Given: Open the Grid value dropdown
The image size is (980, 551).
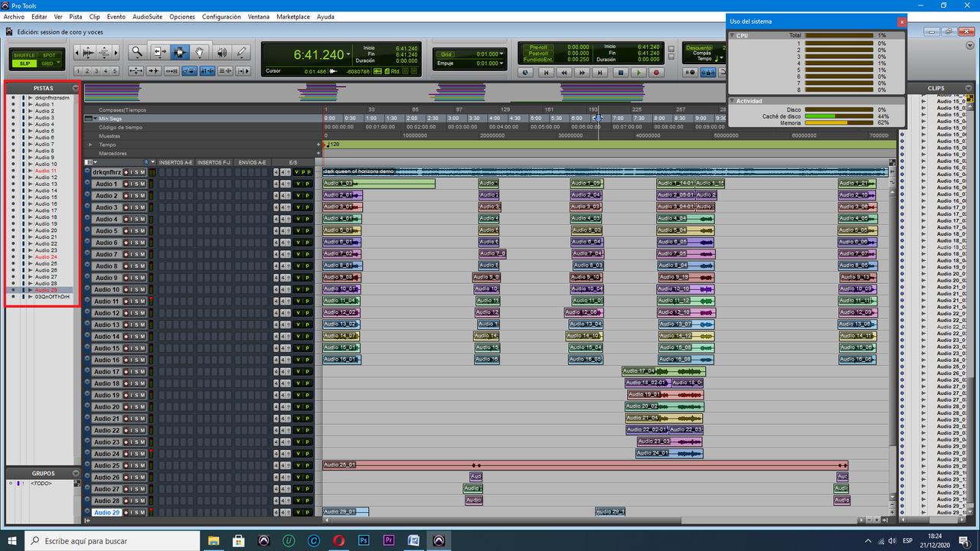Looking at the screenshot, I should click(501, 54).
